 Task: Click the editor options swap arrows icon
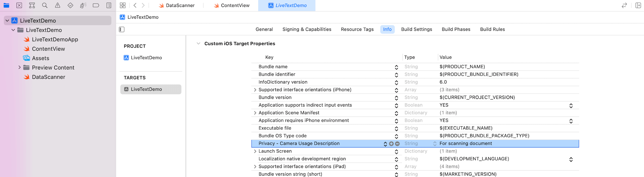coord(624,5)
